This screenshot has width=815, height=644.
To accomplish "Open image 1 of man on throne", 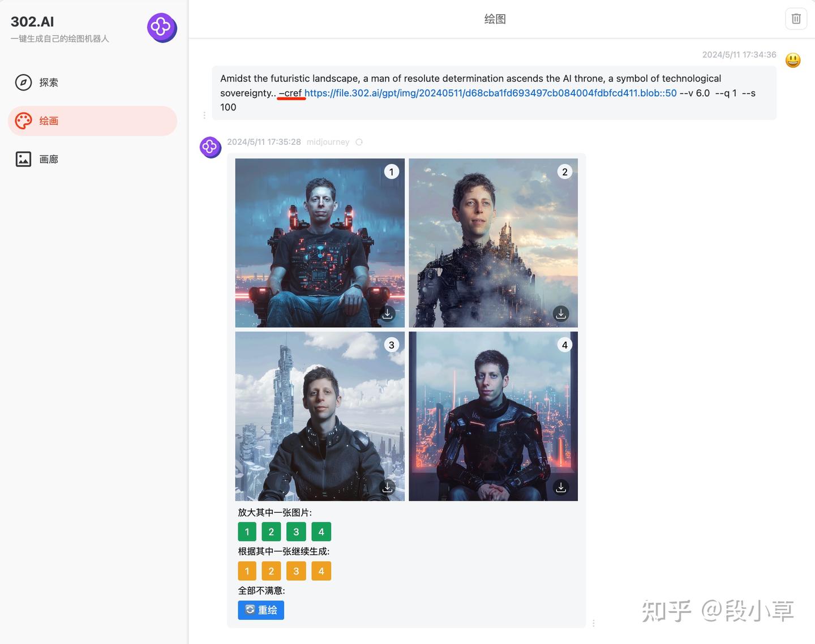I will [320, 243].
